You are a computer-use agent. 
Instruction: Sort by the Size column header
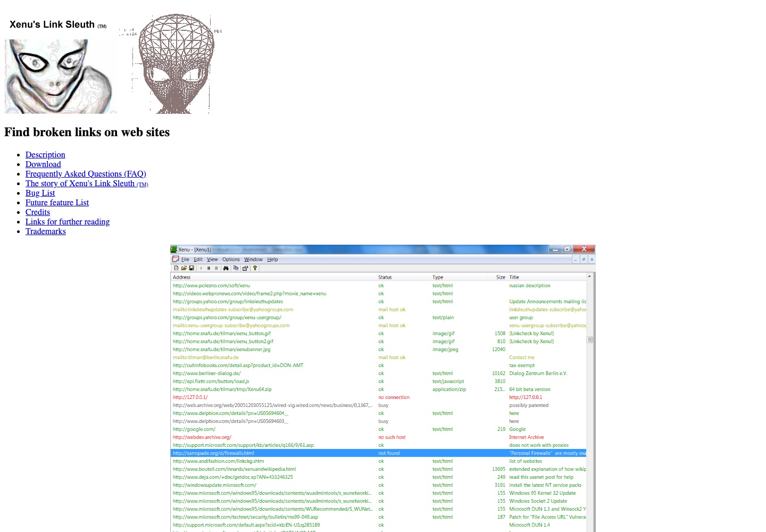497,277
